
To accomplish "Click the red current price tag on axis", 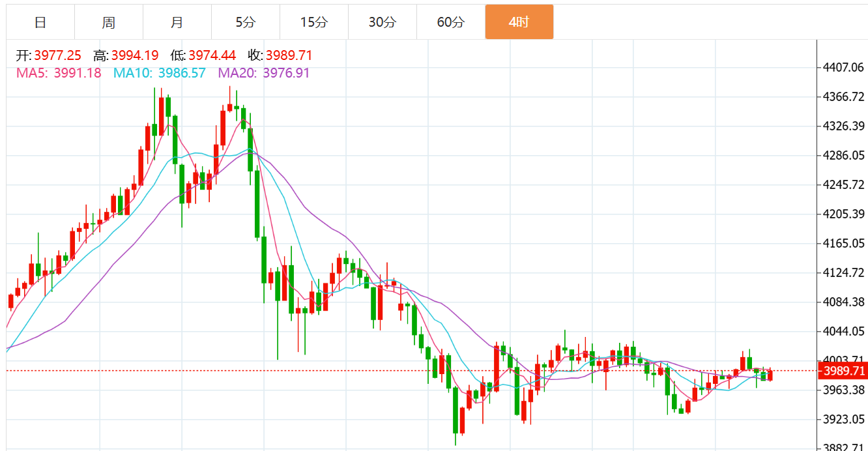I will click(x=843, y=371).
